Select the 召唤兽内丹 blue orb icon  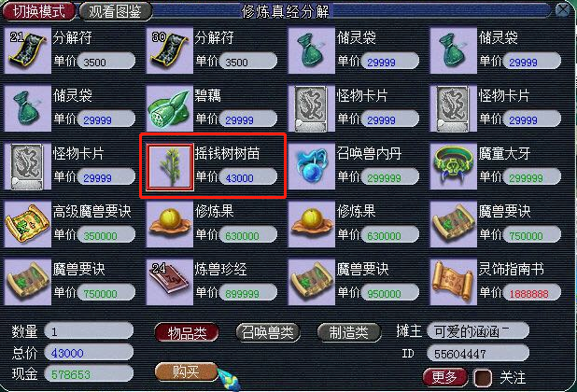312,167
